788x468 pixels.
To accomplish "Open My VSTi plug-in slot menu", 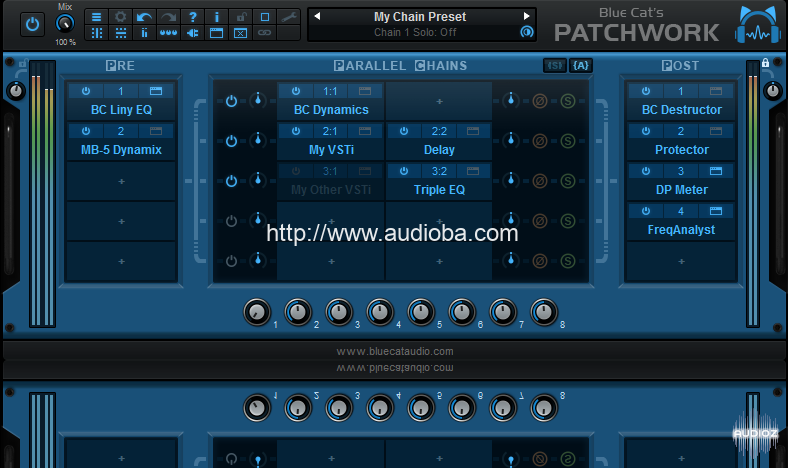I will (x=331, y=150).
